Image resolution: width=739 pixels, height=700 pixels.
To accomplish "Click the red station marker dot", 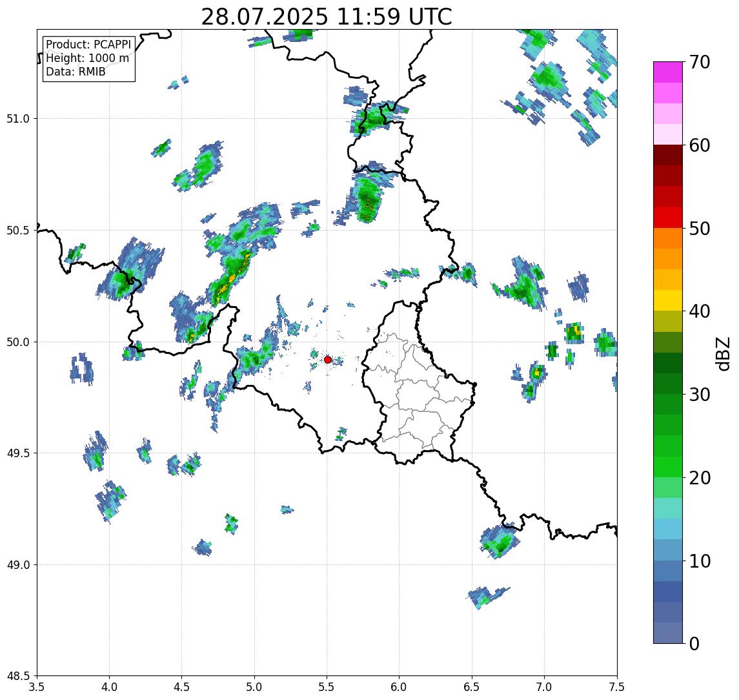I will (328, 360).
